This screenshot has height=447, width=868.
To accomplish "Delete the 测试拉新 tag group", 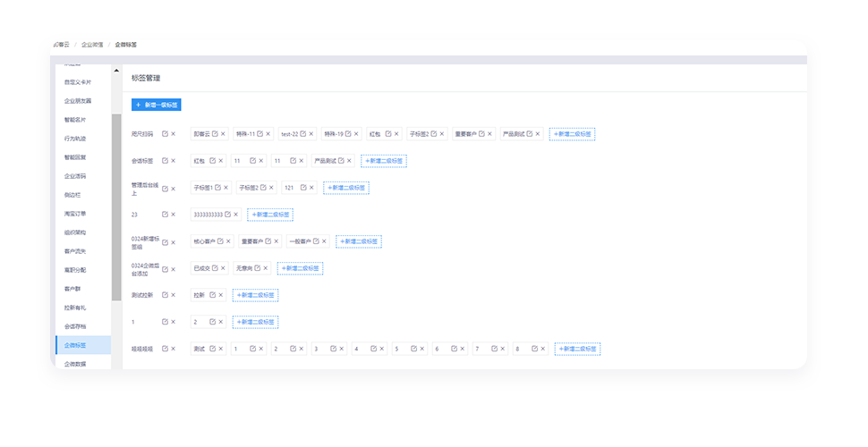I will (174, 295).
